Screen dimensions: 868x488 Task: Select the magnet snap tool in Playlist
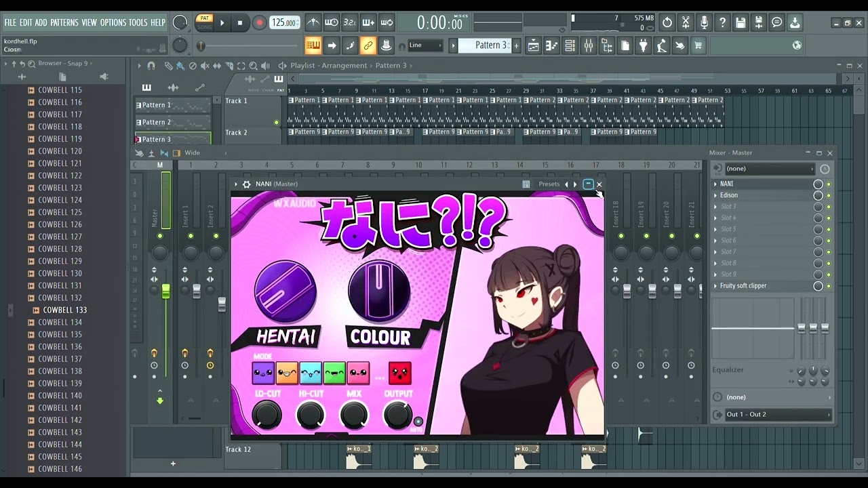pyautogui.click(x=151, y=66)
